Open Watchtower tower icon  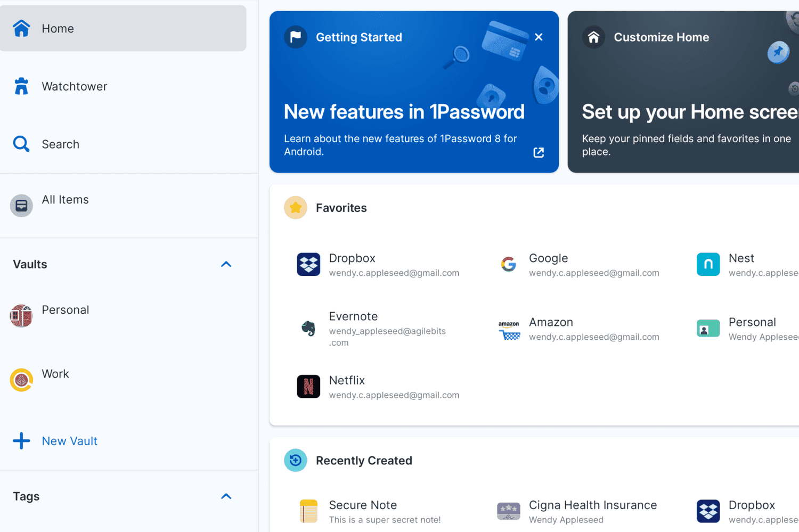pyautogui.click(x=21, y=86)
